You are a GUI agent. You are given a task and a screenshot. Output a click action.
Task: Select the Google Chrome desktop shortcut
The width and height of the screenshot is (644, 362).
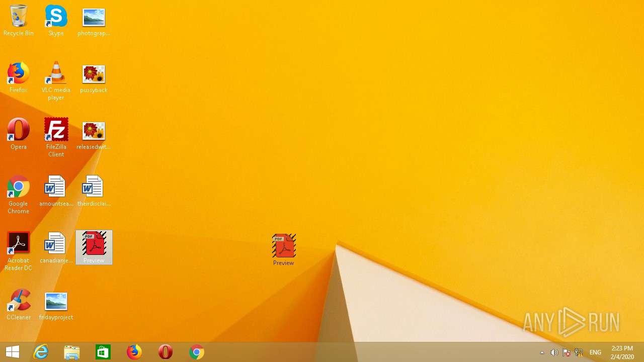click(19, 194)
